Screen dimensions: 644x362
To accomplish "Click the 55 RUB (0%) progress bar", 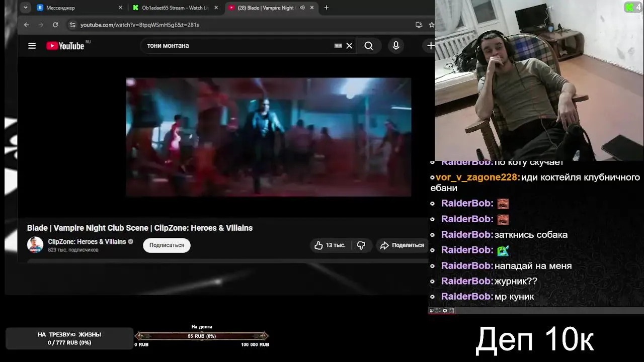I will (x=202, y=336).
